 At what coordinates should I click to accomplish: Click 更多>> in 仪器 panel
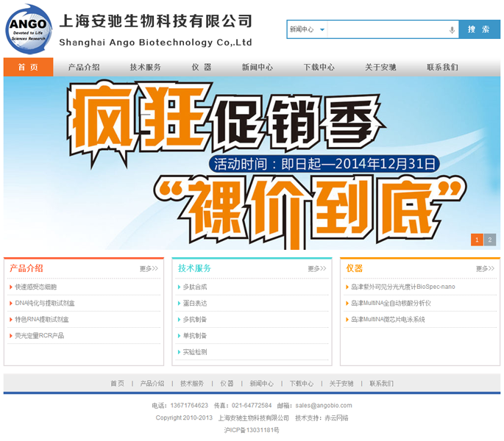pyautogui.click(x=485, y=268)
